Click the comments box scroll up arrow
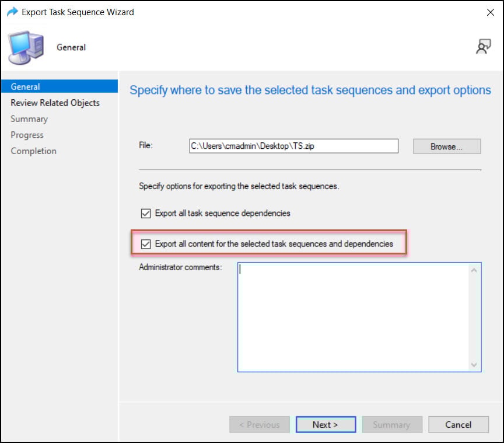 click(474, 270)
